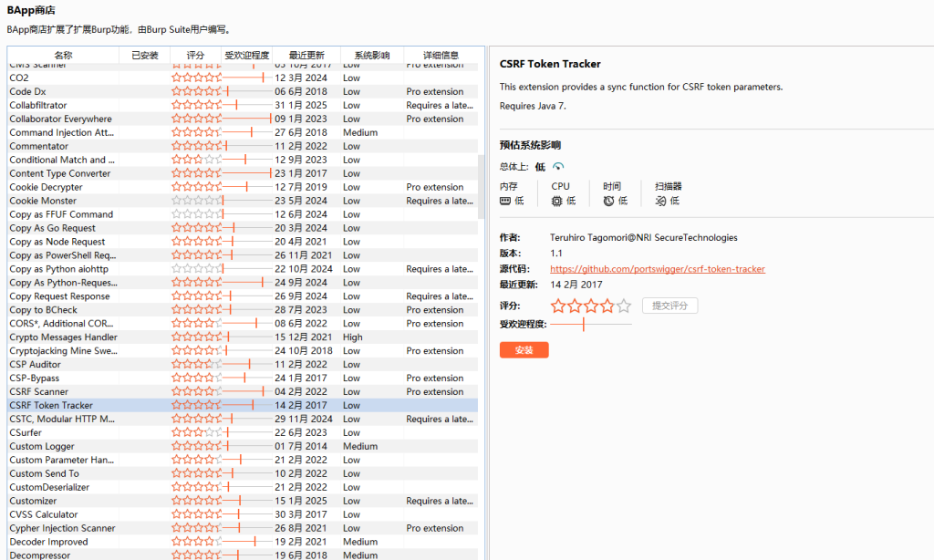934x560 pixels.
Task: Sort by 系统影响 column header
Action: 372,55
